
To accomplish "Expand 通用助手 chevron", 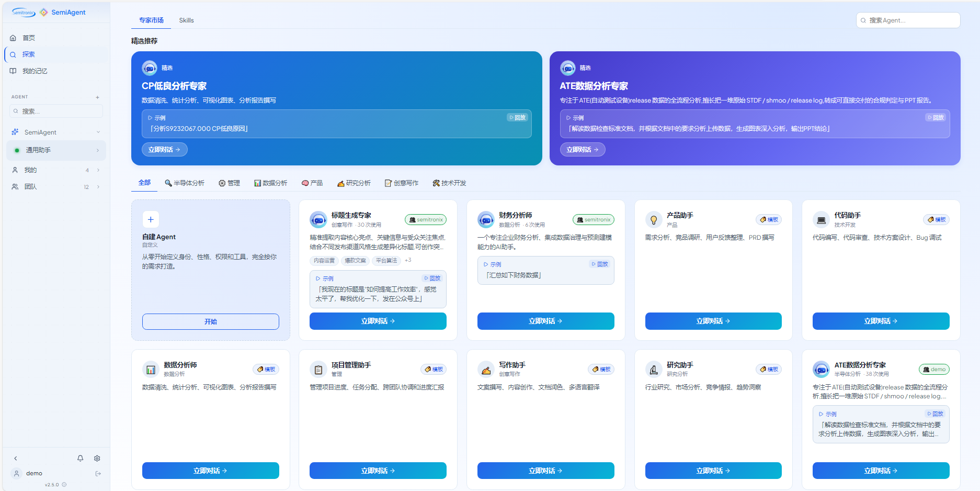I will pos(98,151).
